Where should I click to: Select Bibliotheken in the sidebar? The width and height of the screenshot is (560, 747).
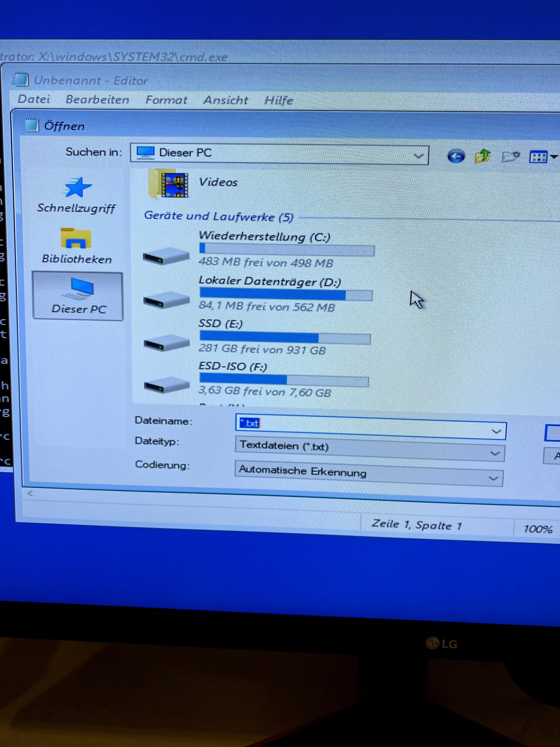(76, 246)
